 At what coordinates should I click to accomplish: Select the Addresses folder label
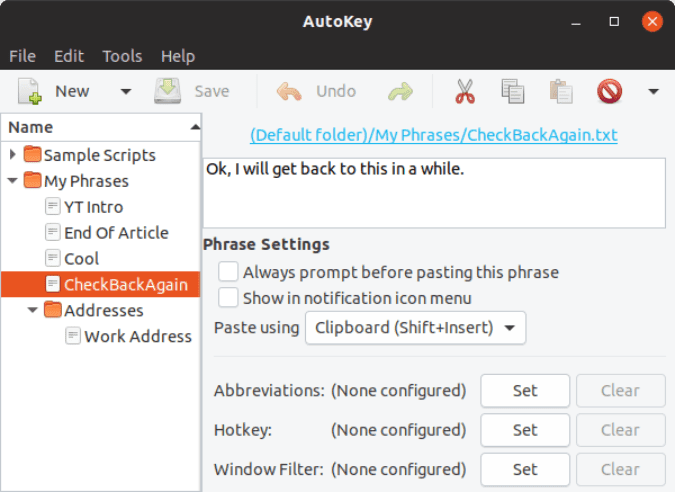click(x=104, y=310)
